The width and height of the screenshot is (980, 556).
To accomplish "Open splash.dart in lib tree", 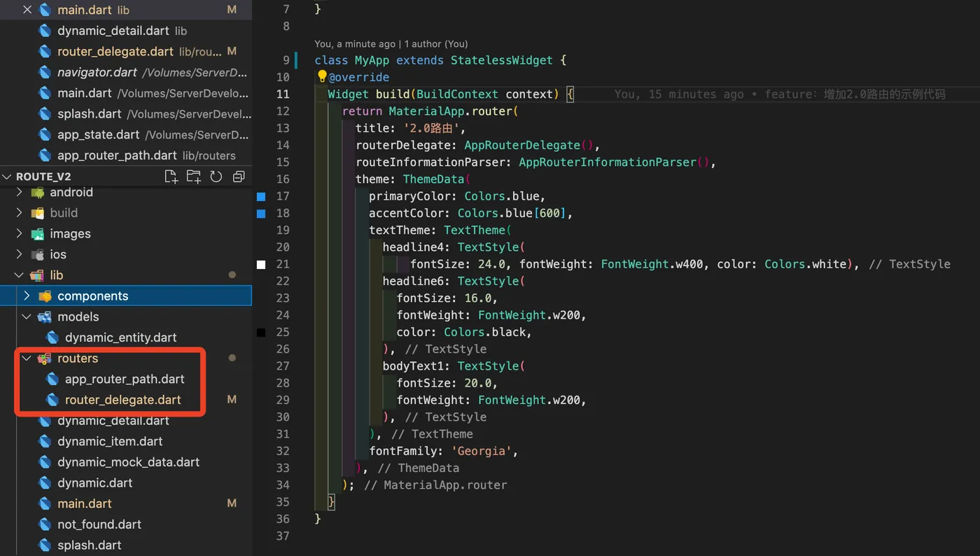I will [90, 545].
